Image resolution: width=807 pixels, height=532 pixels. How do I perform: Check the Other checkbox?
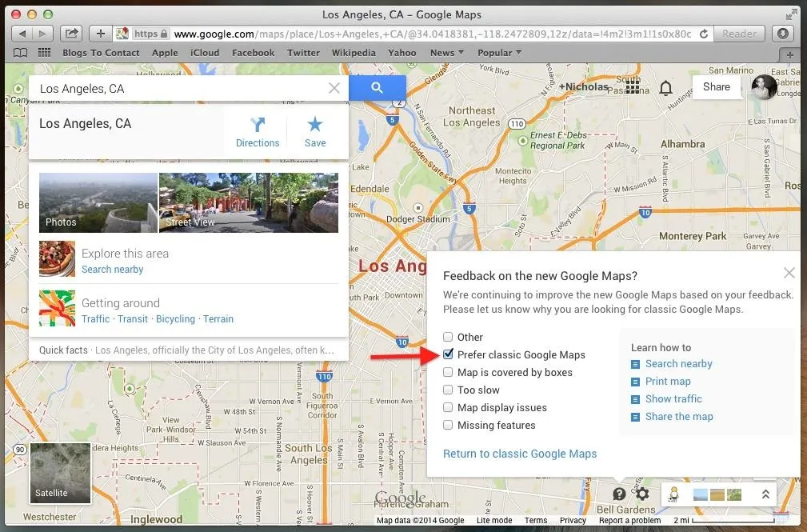point(448,337)
